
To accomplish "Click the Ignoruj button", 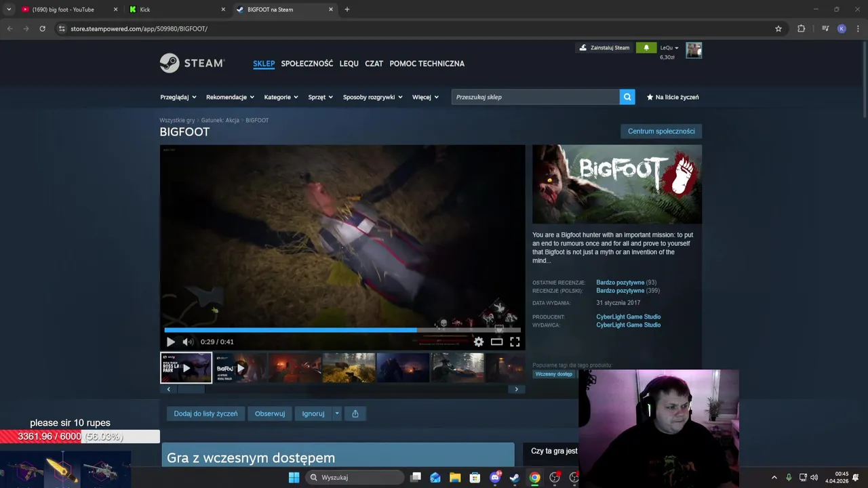I will coord(313,413).
